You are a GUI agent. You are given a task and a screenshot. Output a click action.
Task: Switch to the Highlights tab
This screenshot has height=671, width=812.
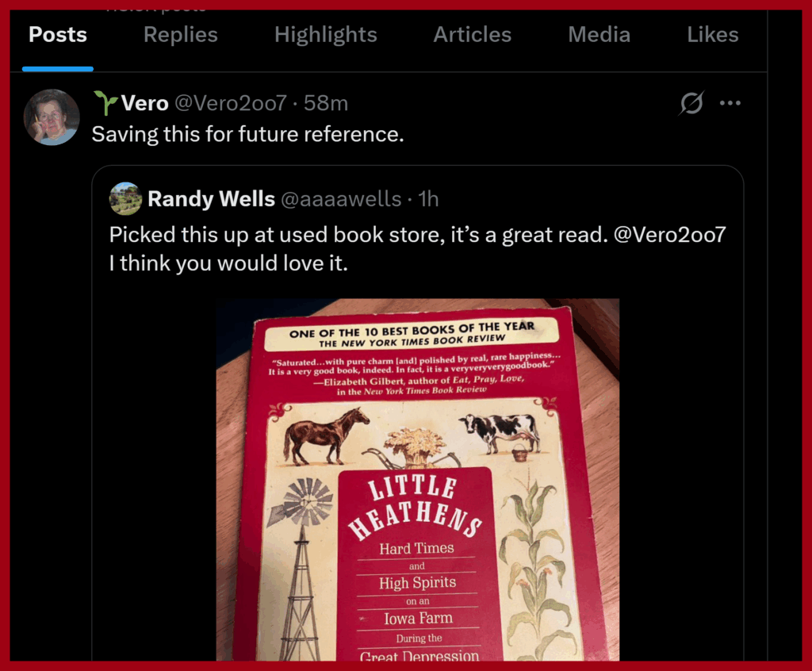tap(326, 35)
